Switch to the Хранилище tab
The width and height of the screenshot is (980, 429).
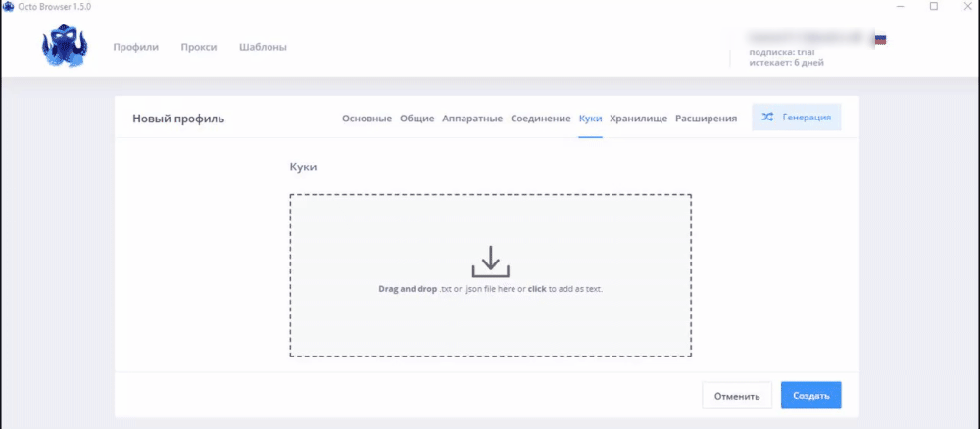point(639,119)
